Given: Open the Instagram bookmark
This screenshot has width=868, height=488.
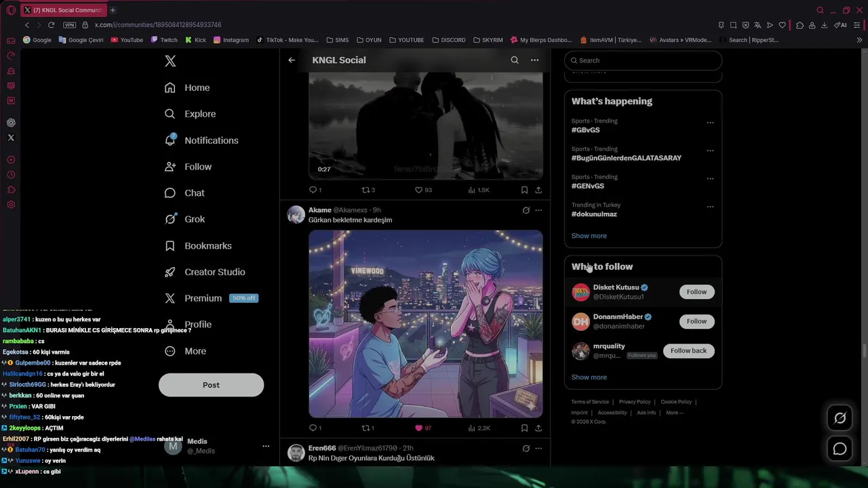Looking at the screenshot, I should coord(231,40).
